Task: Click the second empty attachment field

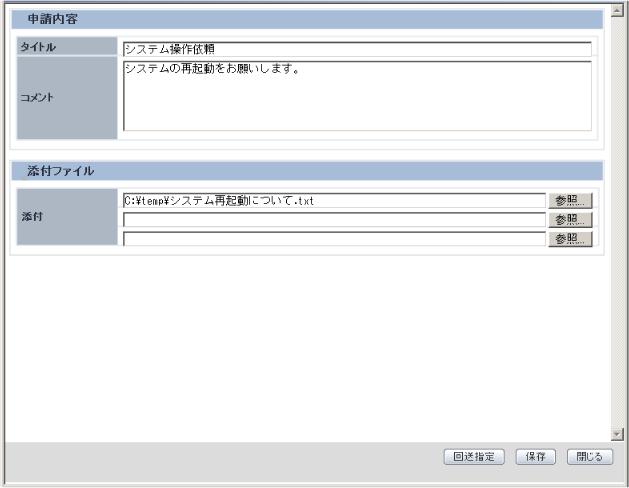Action: 334,219
